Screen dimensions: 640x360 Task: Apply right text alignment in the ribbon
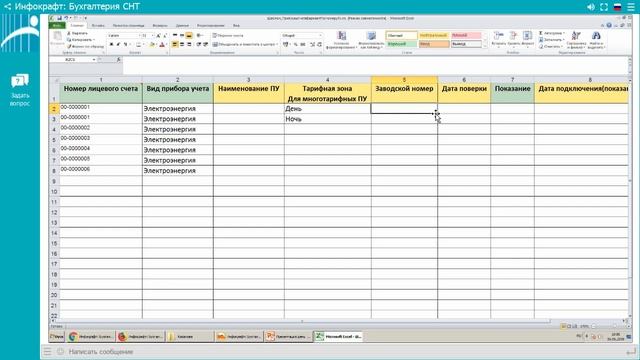(x=189, y=44)
